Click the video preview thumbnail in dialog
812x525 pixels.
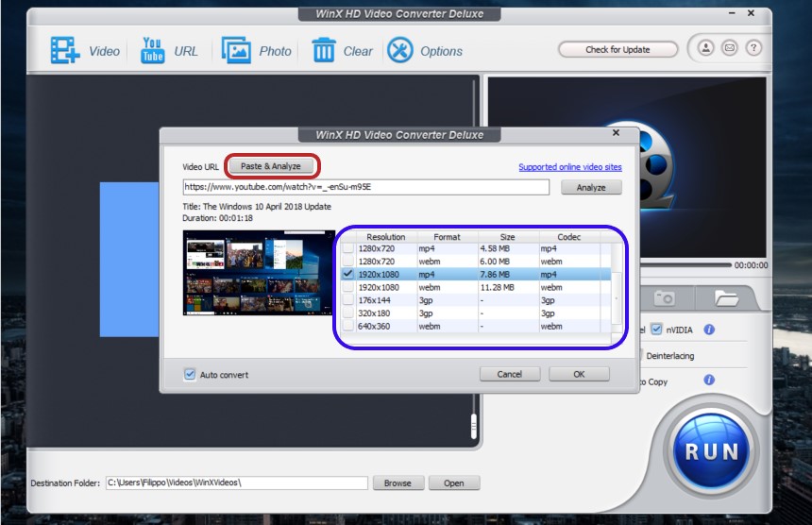click(x=259, y=272)
